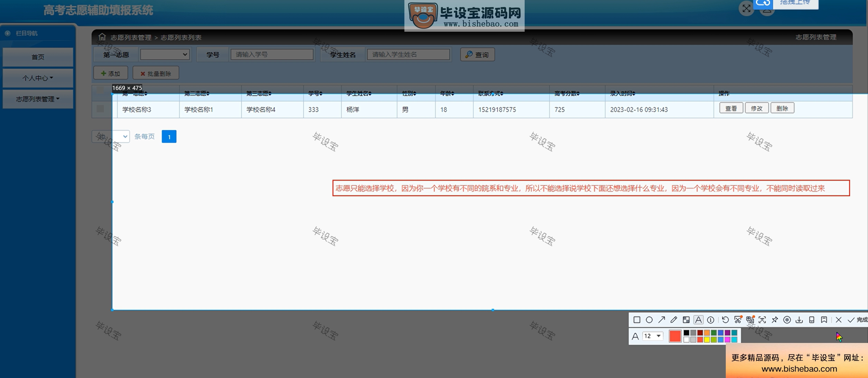This screenshot has height=378, width=868.
Task: Click into the 学生姓名 input field
Action: tap(408, 55)
